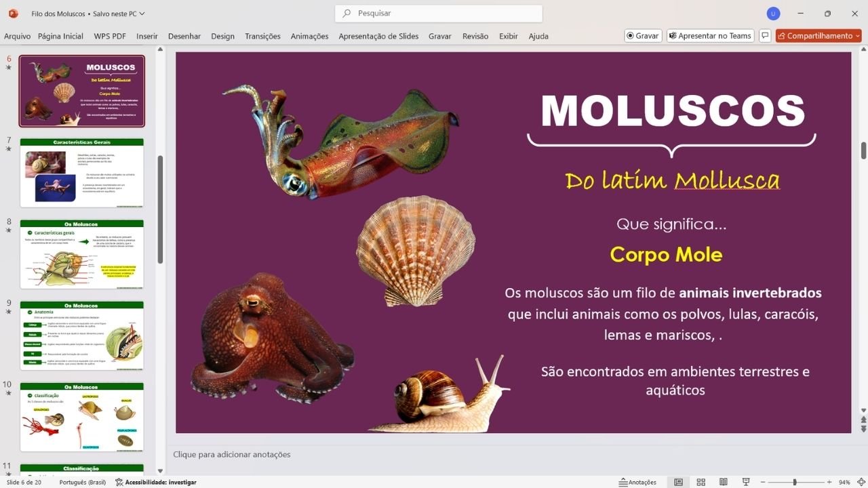Switch to Slide Sorter view

(701, 482)
